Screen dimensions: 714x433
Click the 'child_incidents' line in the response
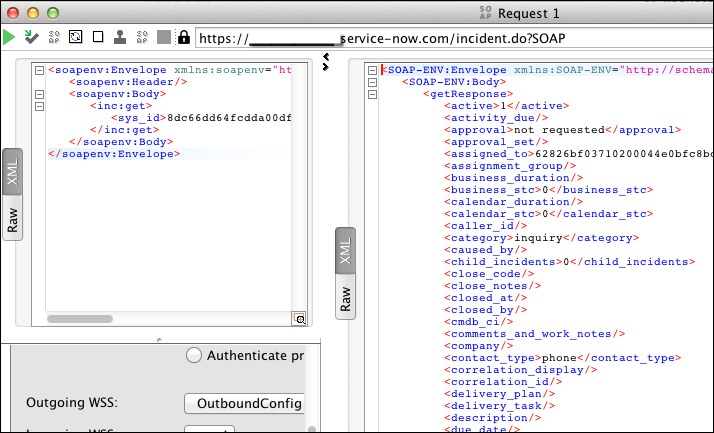570,262
